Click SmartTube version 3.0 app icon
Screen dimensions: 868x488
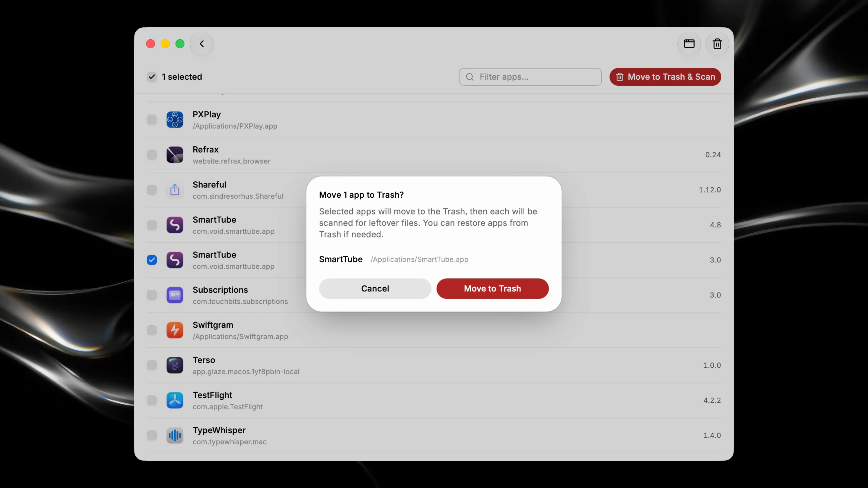174,260
